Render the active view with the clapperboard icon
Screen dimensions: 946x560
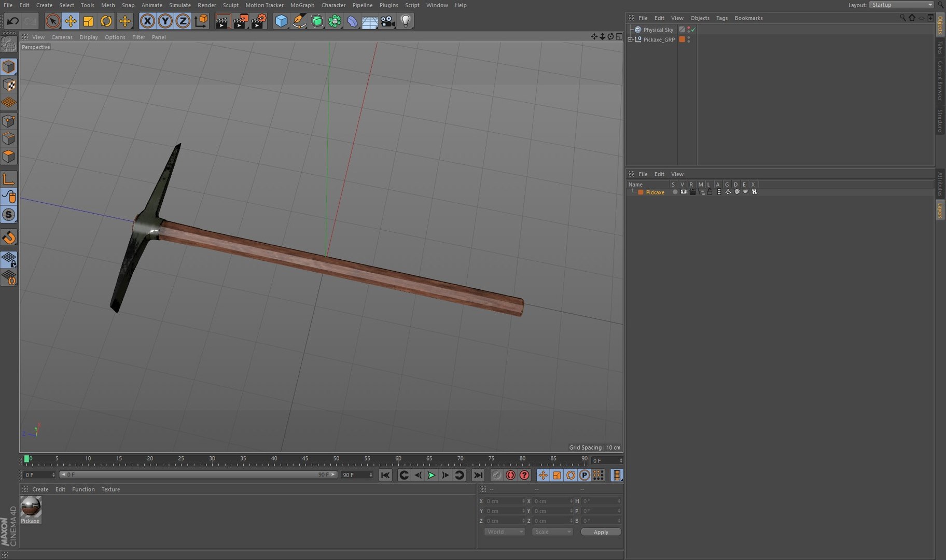click(x=222, y=21)
